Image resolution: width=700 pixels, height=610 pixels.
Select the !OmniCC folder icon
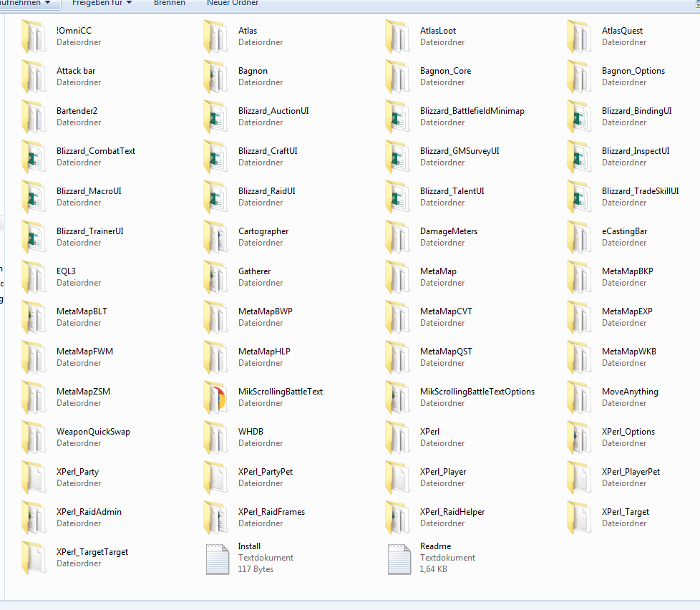click(x=34, y=37)
